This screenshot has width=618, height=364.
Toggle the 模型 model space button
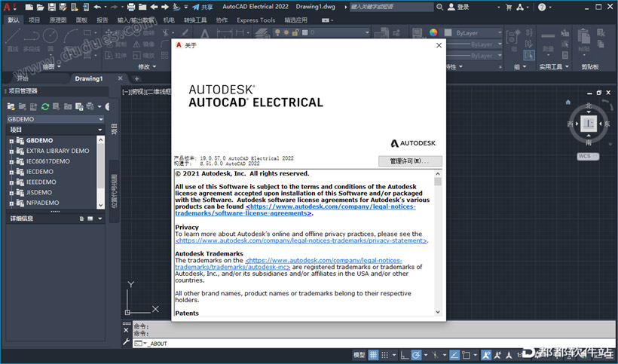pos(359,355)
